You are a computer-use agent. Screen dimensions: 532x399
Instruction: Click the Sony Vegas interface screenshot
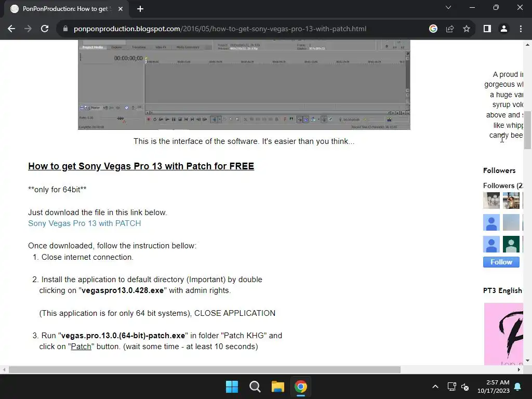pyautogui.click(x=244, y=85)
